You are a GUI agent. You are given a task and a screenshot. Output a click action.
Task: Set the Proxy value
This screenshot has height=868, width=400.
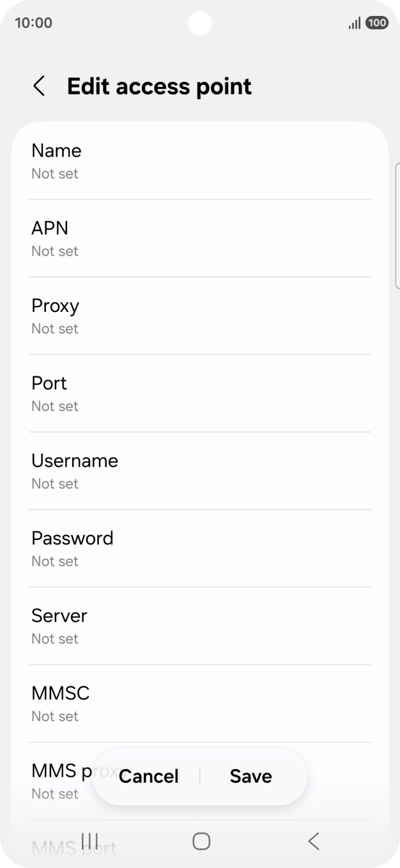[x=200, y=316]
